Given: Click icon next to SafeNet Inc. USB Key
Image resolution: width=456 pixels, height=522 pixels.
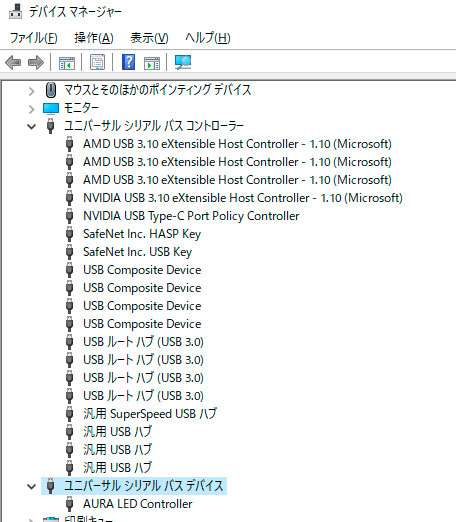Looking at the screenshot, I should (69, 252).
